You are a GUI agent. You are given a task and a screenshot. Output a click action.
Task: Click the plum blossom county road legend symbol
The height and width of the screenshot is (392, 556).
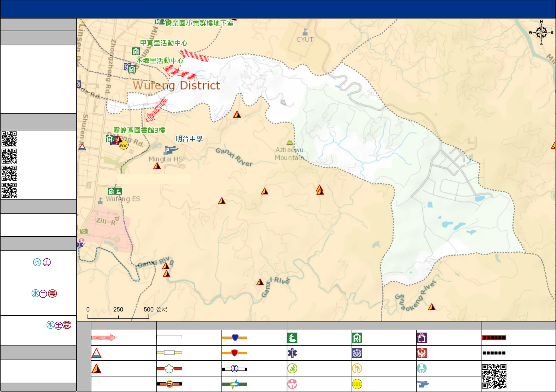169,369
